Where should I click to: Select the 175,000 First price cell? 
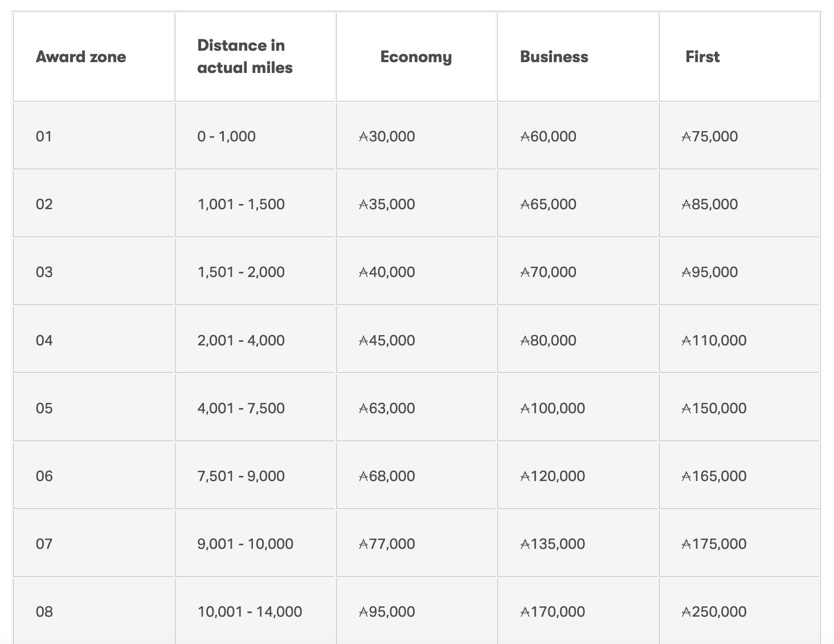click(714, 544)
